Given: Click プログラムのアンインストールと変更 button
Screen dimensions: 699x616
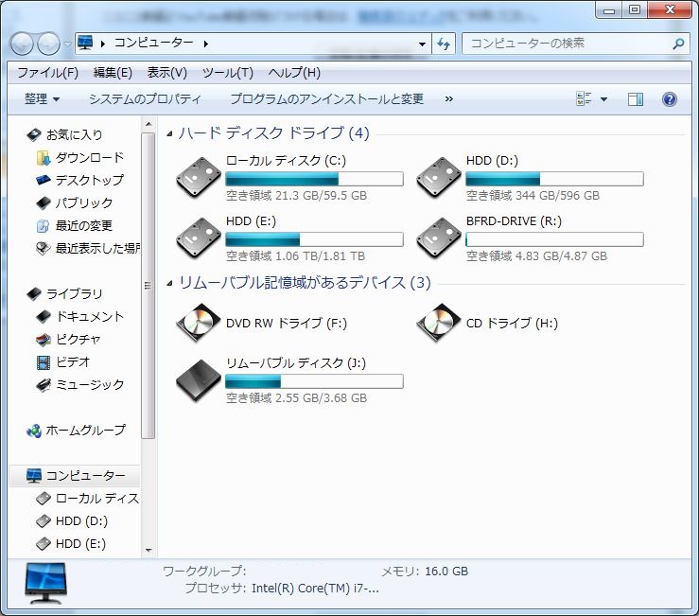Looking at the screenshot, I should click(326, 99).
